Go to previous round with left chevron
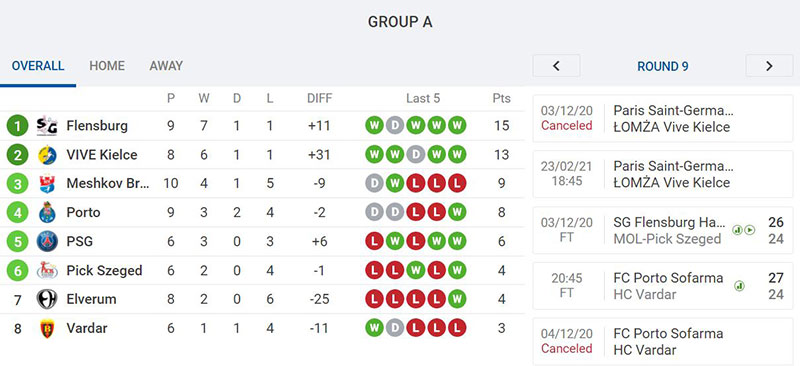The width and height of the screenshot is (800, 366). coord(557,66)
